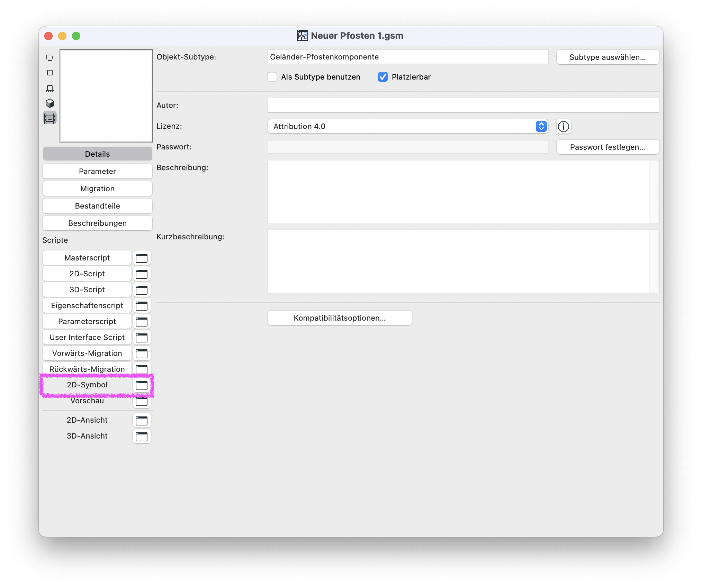702x588 pixels.
Task: Click into the Beschreibung text area
Action: click(458, 192)
